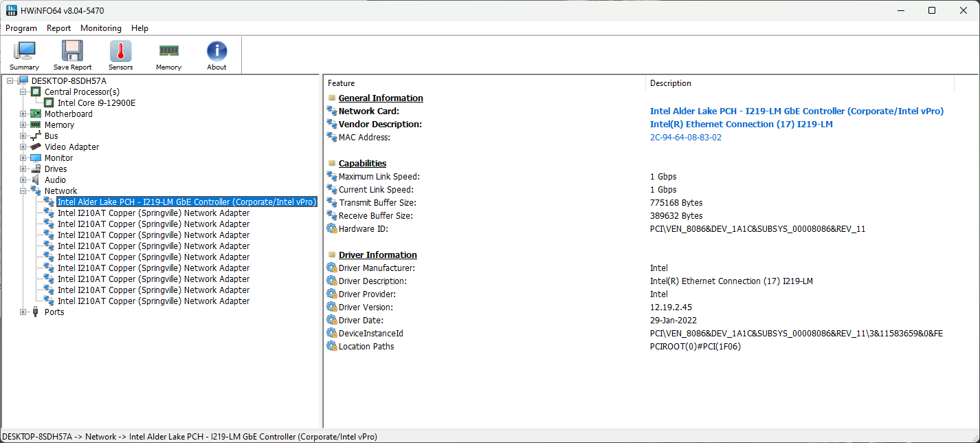
Task: Expand the Motherboard node
Action: [x=23, y=114]
